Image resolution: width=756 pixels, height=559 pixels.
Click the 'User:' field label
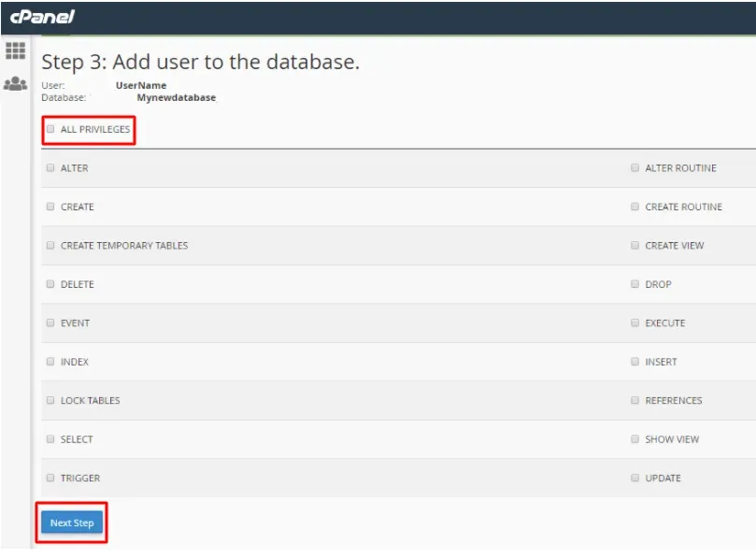[53, 85]
